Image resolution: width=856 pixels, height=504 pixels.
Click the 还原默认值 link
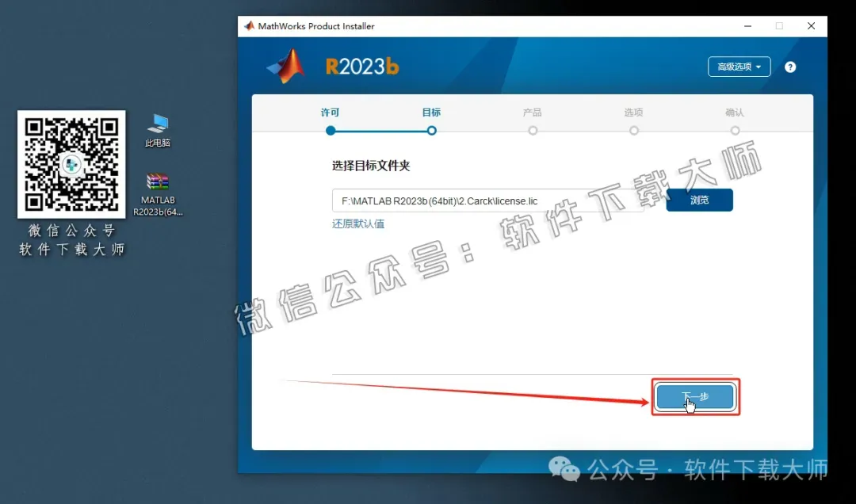tap(358, 224)
